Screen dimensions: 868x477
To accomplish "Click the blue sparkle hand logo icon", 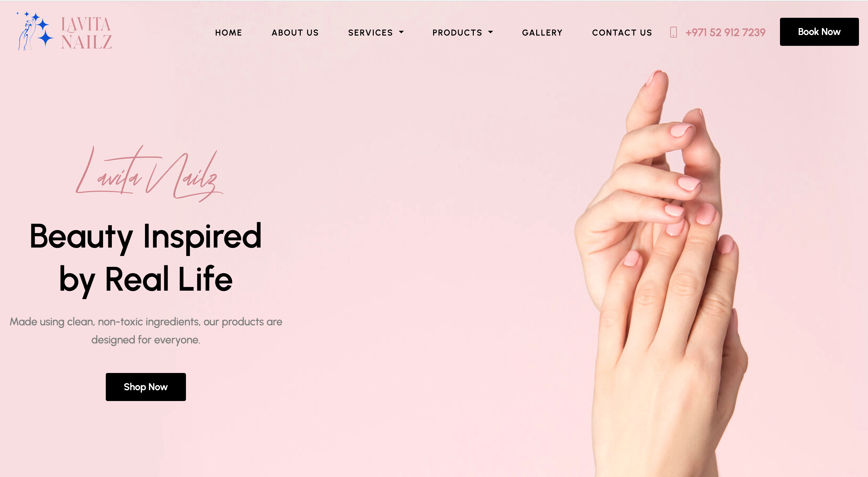I will [35, 31].
